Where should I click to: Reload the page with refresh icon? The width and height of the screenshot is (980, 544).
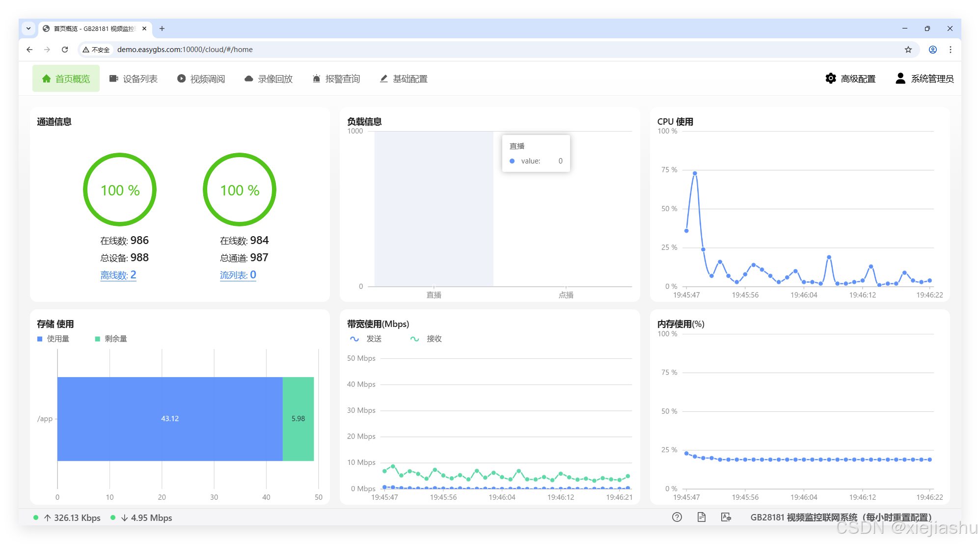tap(65, 50)
